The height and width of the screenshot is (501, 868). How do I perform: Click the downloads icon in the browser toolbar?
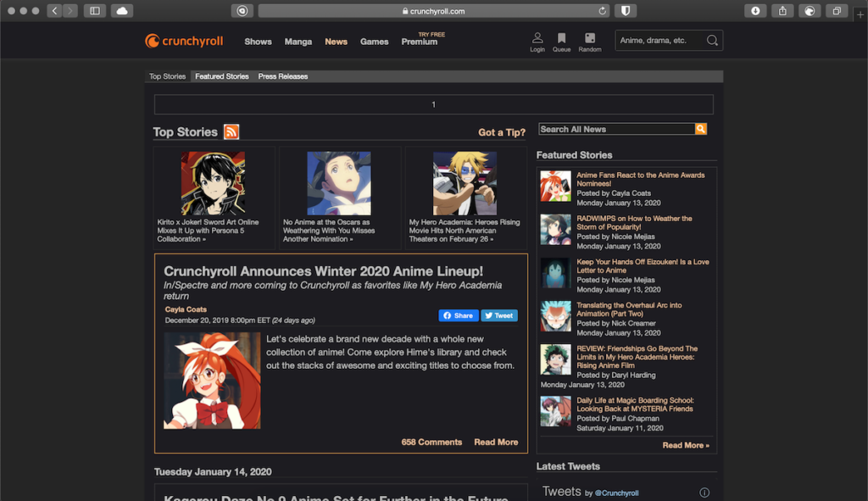coord(754,10)
